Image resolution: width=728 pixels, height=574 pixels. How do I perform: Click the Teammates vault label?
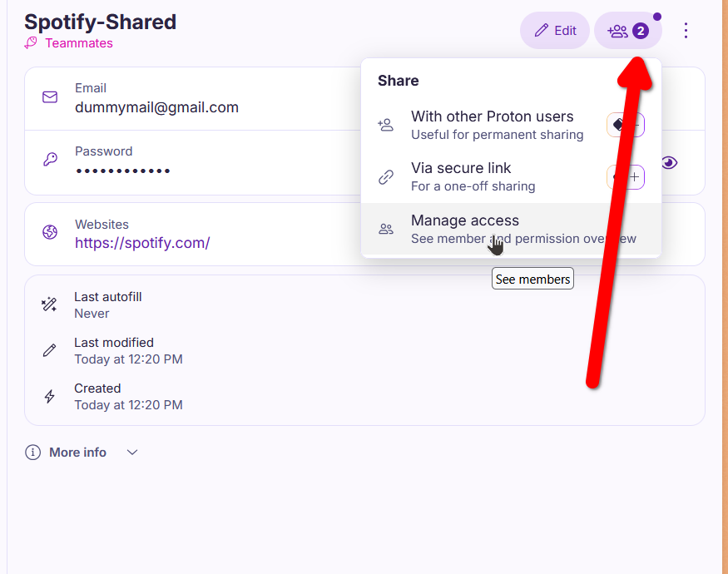click(x=79, y=43)
